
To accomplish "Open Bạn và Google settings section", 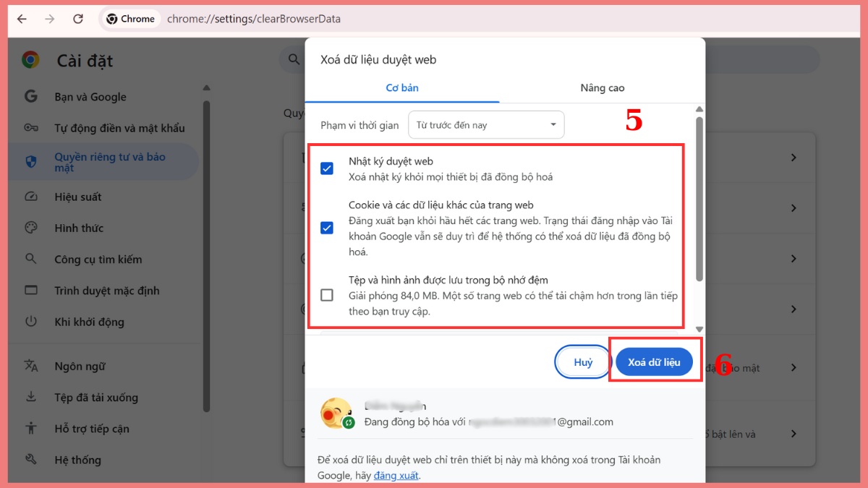I will click(90, 97).
